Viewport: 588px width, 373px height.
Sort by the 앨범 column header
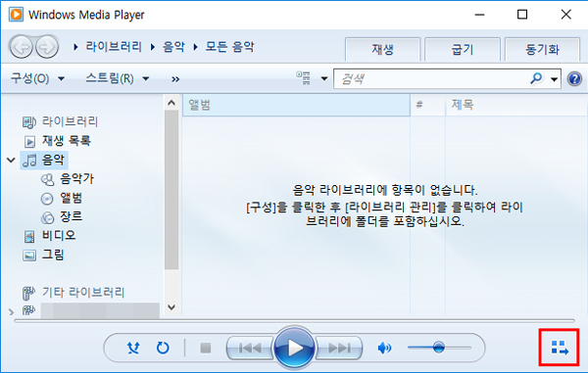click(296, 105)
